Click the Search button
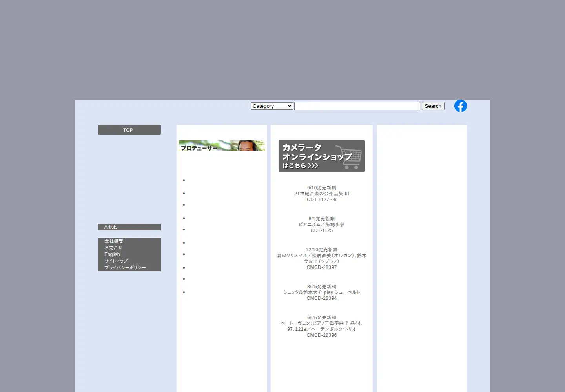565x392 pixels. (x=433, y=106)
